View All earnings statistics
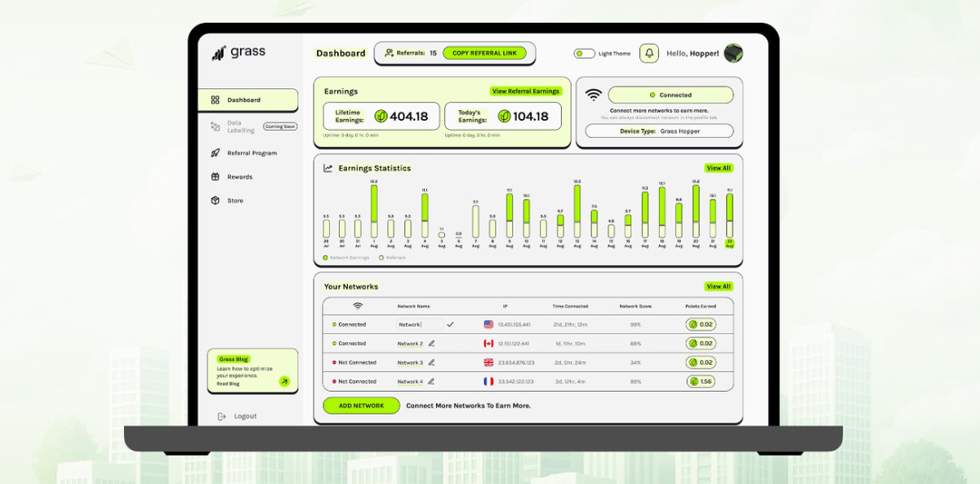Image resolution: width=980 pixels, height=484 pixels. click(719, 168)
